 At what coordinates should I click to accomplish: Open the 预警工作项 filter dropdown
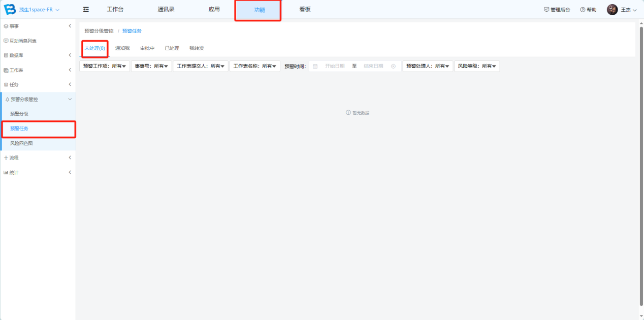click(105, 66)
